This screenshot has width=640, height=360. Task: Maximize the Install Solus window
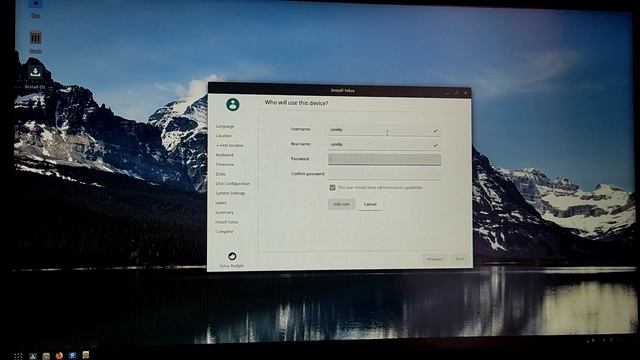[x=457, y=93]
